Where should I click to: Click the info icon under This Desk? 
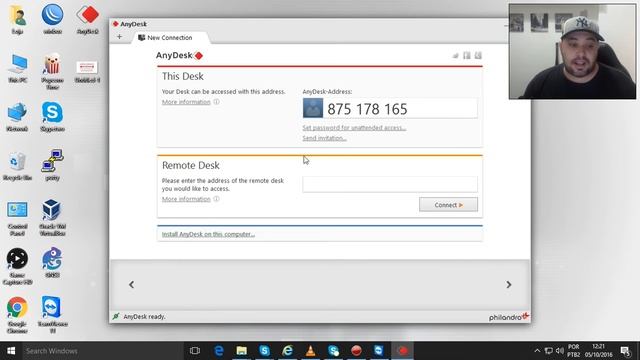216,102
